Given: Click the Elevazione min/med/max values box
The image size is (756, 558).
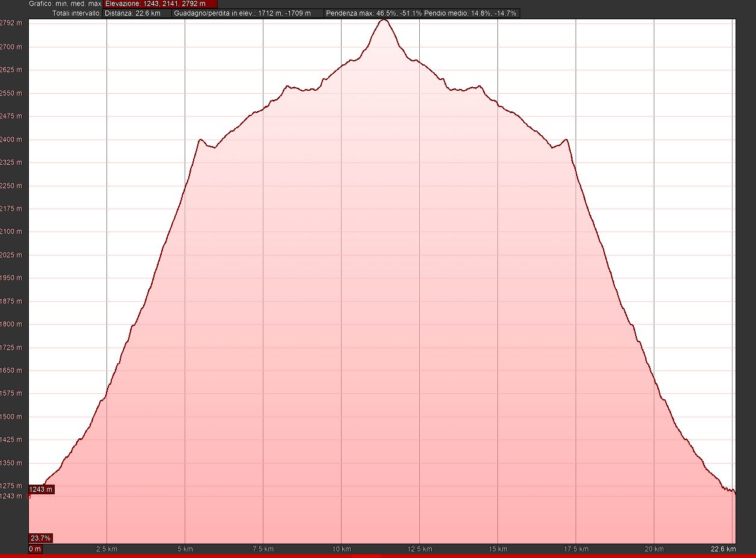Looking at the screenshot, I should tap(160, 4).
